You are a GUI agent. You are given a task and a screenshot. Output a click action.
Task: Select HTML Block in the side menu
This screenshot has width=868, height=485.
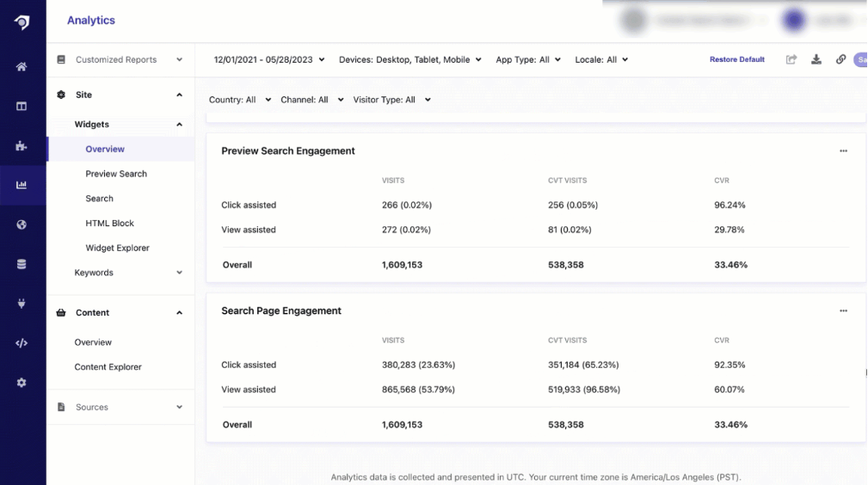[x=109, y=223]
